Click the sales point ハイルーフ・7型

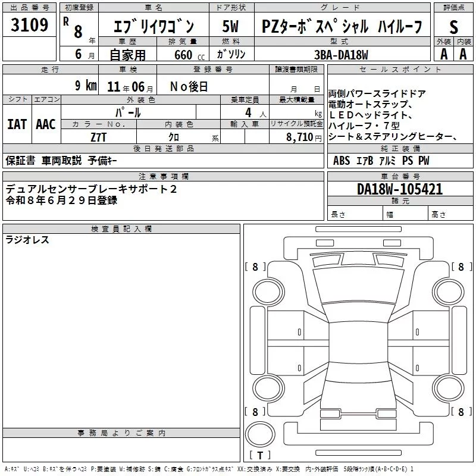coord(364,126)
